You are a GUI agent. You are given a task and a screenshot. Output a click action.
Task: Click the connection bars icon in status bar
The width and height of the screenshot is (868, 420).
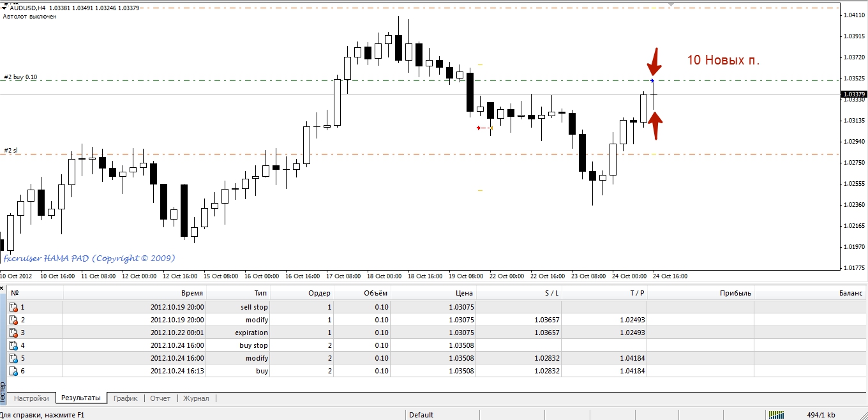(776, 415)
